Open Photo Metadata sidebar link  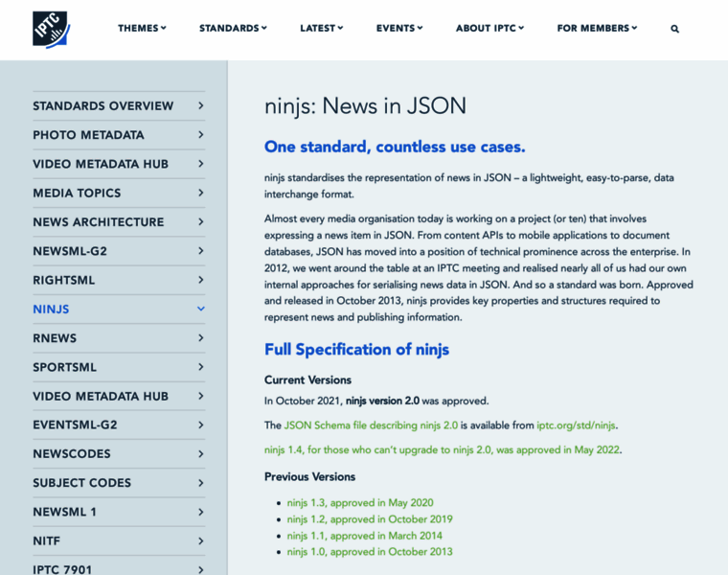click(x=88, y=135)
